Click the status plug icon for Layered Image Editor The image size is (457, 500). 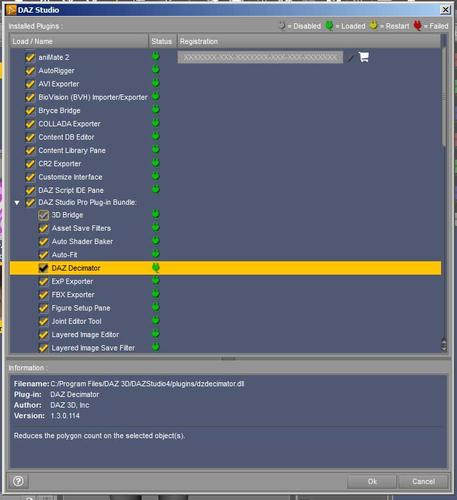[x=156, y=334]
